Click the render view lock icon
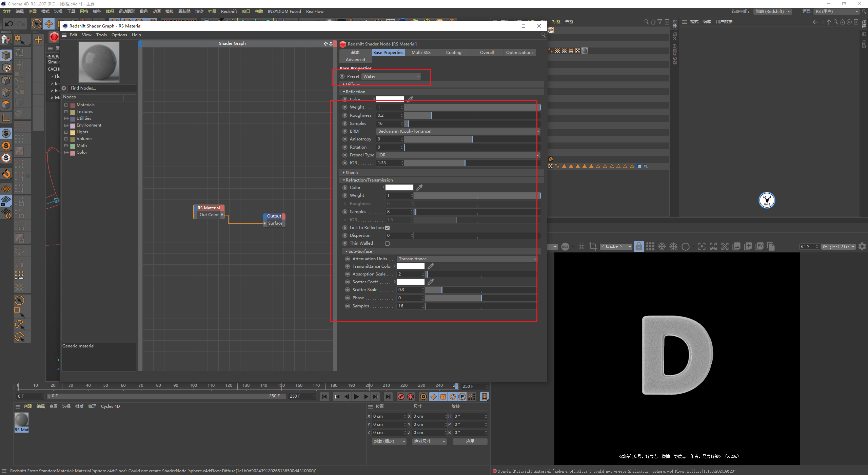The width and height of the screenshot is (868, 475). [638, 247]
